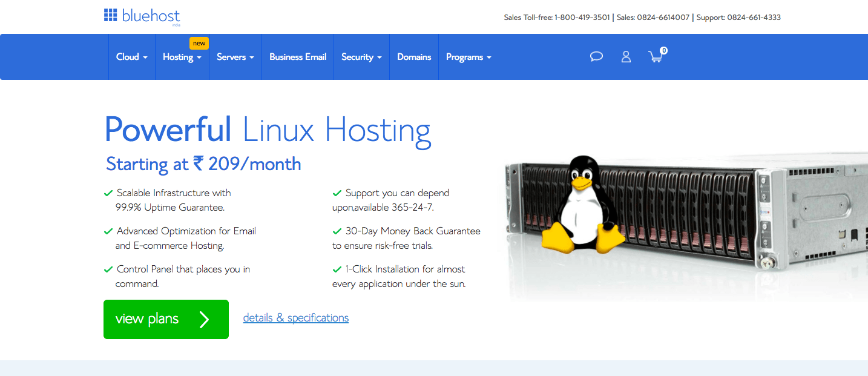The height and width of the screenshot is (376, 868).
Task: Open the shopping cart icon
Action: point(655,57)
